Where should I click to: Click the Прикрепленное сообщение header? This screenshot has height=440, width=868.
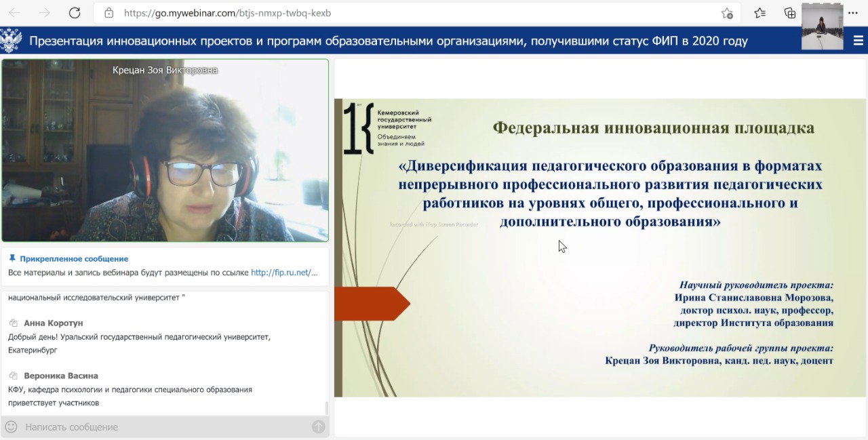[73, 258]
